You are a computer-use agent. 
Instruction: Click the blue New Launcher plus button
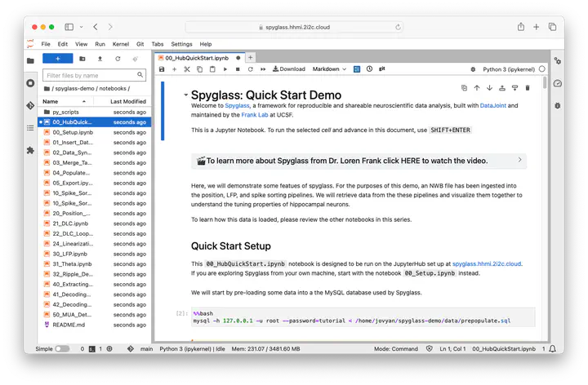(x=57, y=59)
